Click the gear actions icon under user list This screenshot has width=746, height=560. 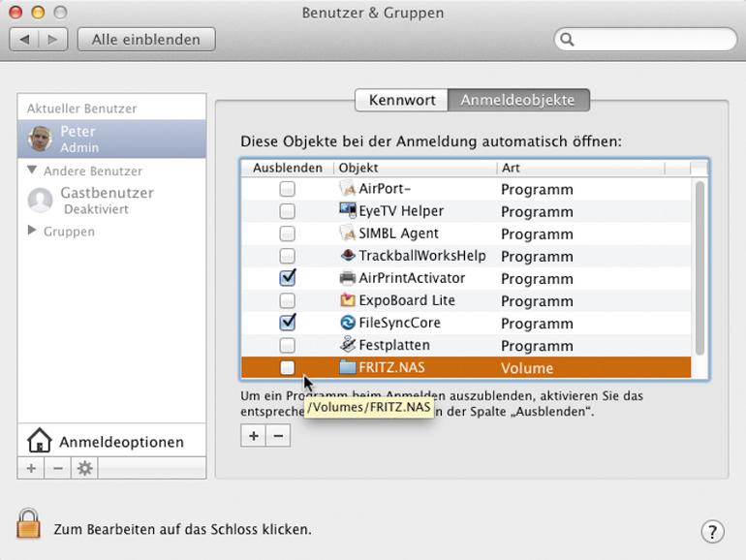84,468
